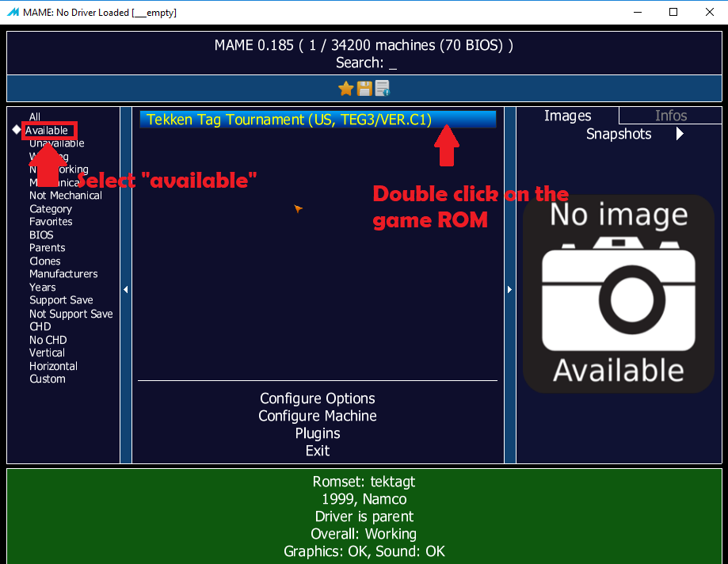Select the Favorites filter

coord(50,222)
